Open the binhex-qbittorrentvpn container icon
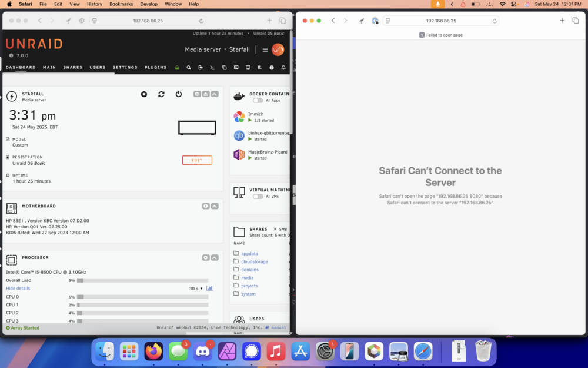The width and height of the screenshot is (588, 368). (239, 135)
